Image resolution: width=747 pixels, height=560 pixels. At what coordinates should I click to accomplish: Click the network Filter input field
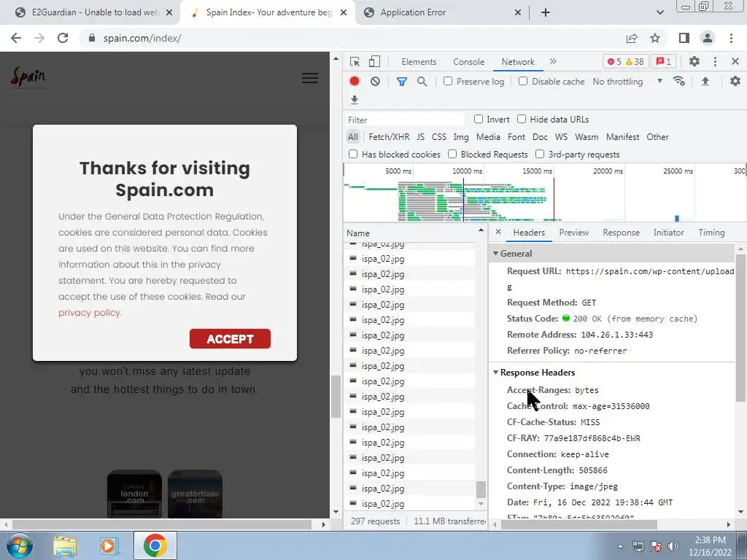pyautogui.click(x=404, y=120)
